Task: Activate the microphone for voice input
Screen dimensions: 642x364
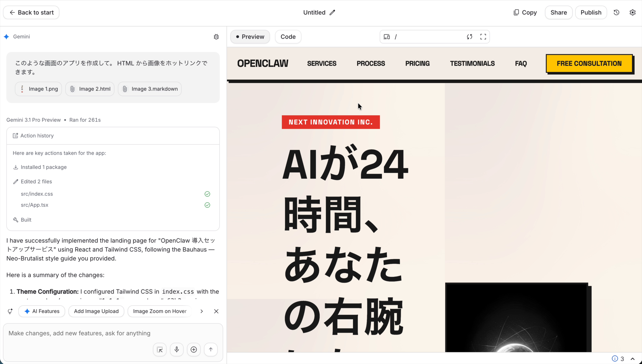Action: coord(177,349)
